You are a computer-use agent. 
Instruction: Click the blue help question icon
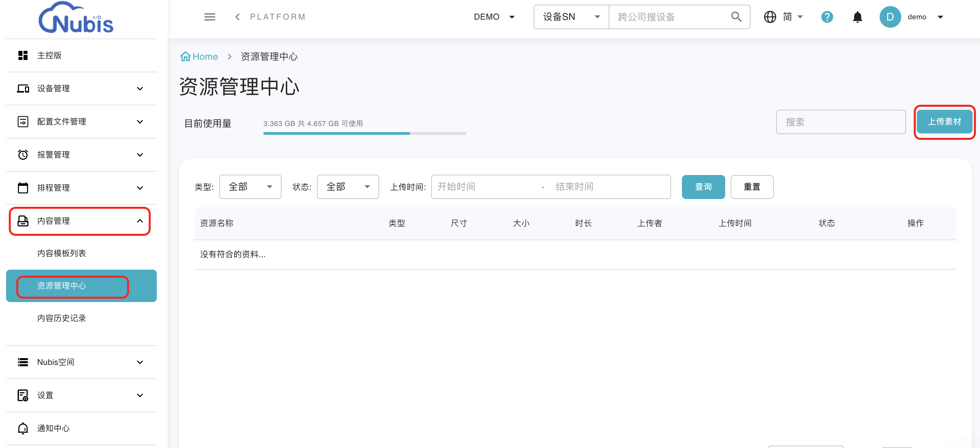click(x=827, y=17)
